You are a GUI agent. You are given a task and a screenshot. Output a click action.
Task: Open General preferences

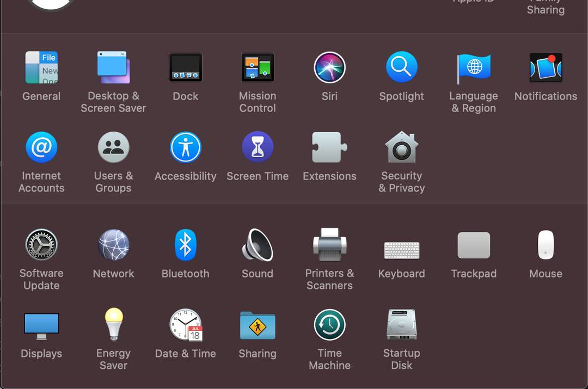(41, 67)
